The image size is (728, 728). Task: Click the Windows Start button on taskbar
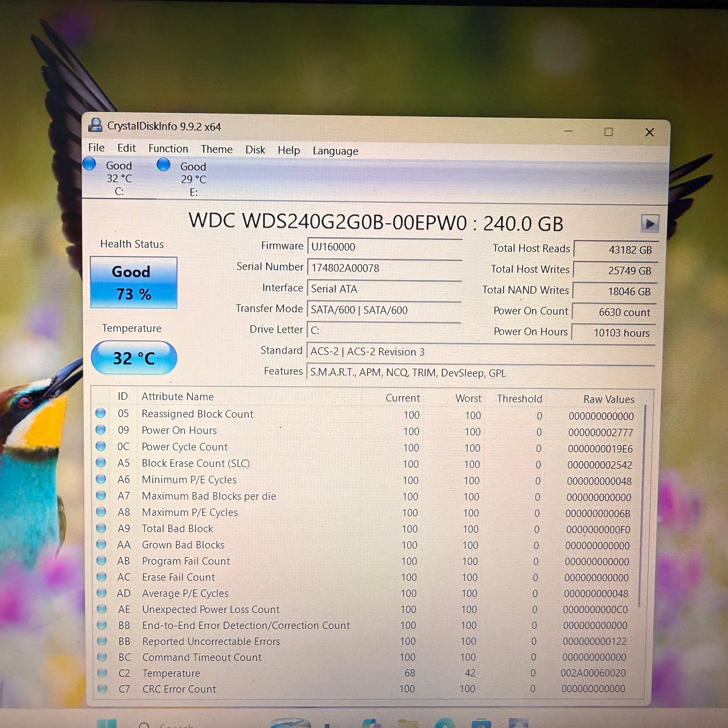[x=107, y=723]
